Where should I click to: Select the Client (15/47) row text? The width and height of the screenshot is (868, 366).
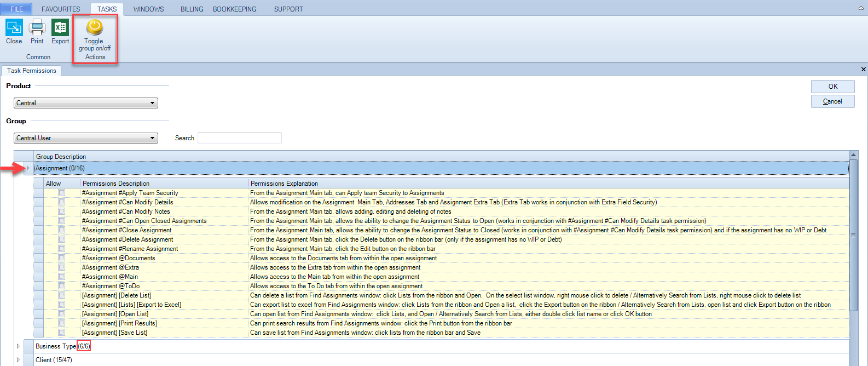54,360
